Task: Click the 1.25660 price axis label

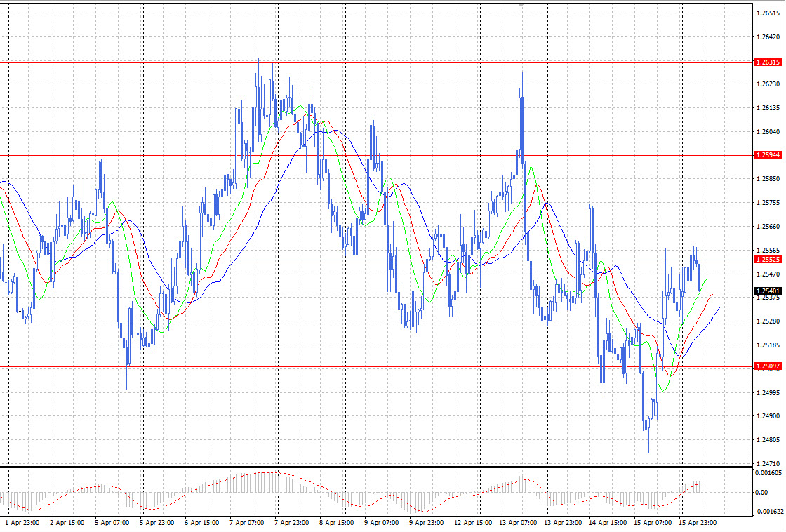Action: [x=768, y=226]
